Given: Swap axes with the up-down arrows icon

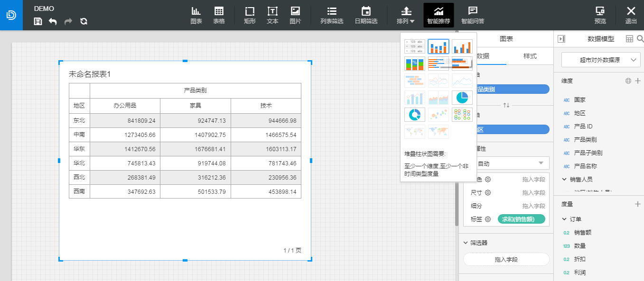Looking at the screenshot, I should (x=506, y=105).
